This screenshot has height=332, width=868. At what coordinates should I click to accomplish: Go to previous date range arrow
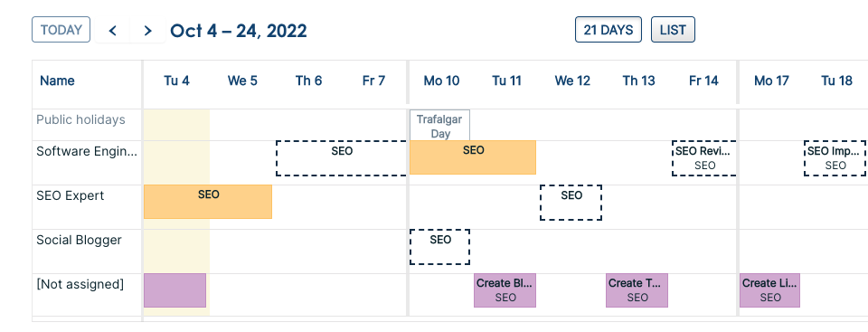point(113,30)
